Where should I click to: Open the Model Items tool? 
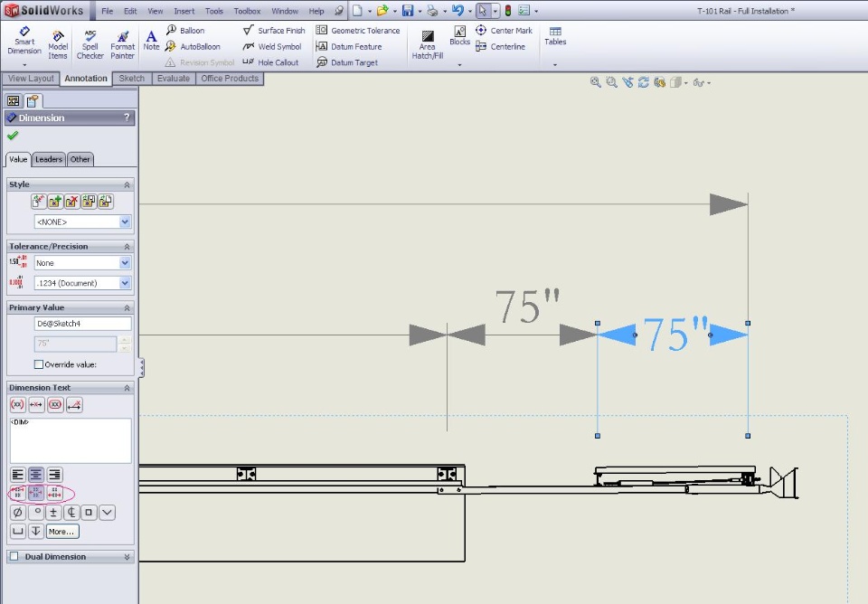(58, 43)
